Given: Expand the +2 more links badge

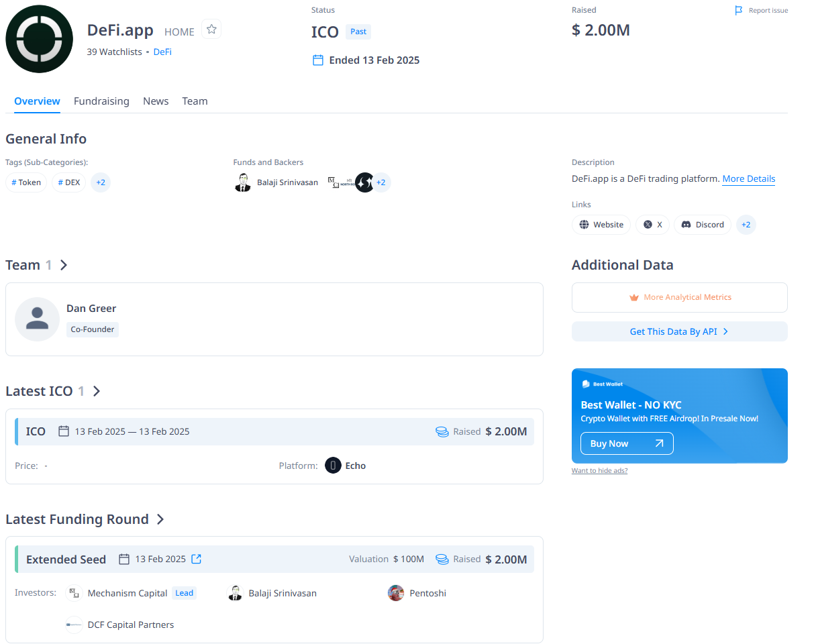Looking at the screenshot, I should click(x=746, y=225).
